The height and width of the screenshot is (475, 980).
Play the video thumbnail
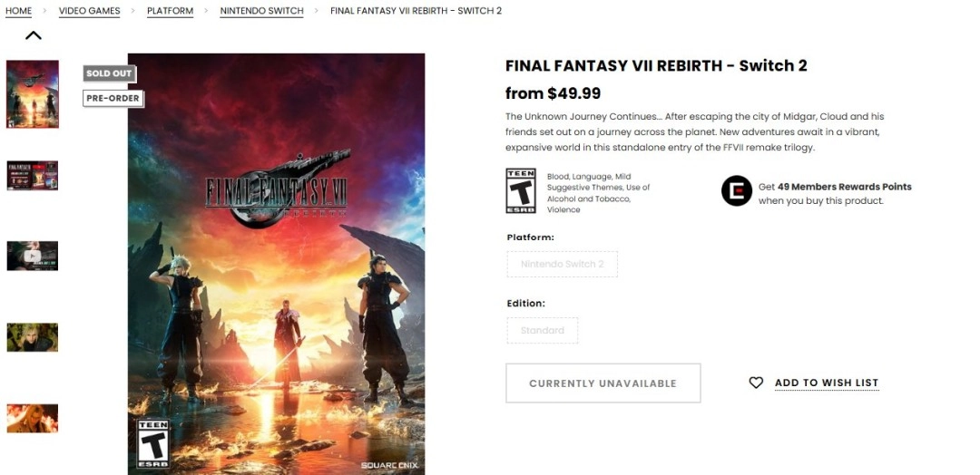click(x=33, y=256)
